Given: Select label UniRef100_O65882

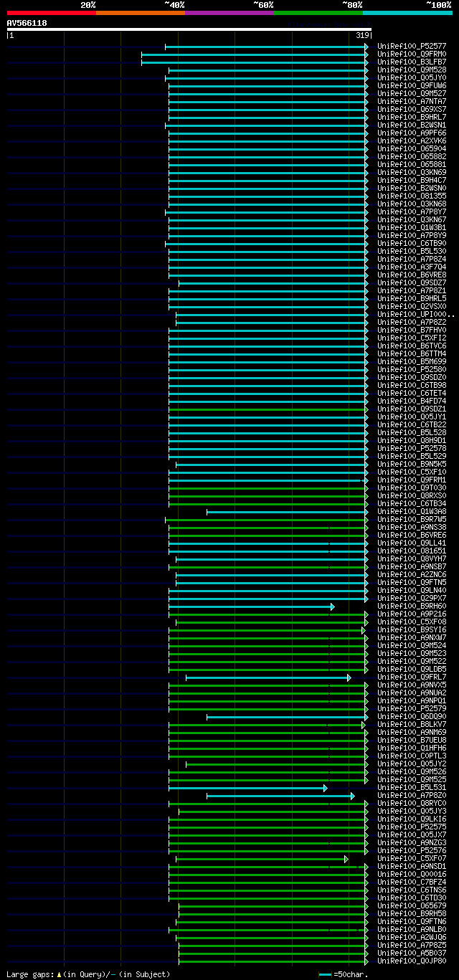Looking at the screenshot, I should (x=412, y=157).
